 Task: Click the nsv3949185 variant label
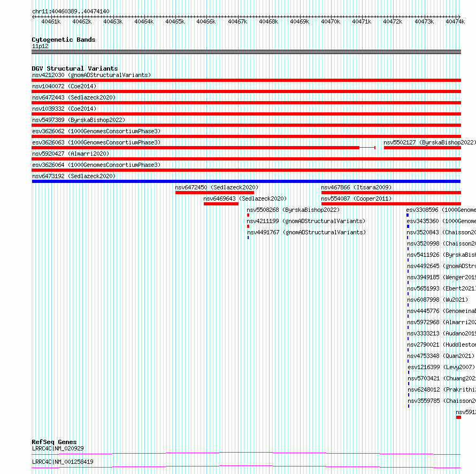point(442,277)
